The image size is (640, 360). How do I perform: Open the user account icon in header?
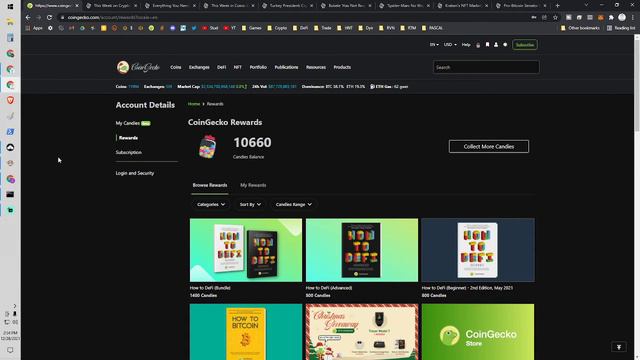pos(496,45)
